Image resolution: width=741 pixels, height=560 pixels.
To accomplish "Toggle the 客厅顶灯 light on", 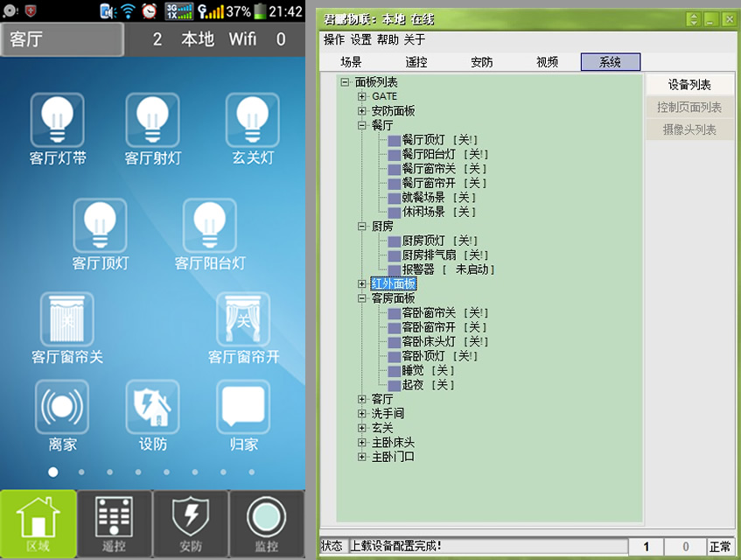I will coord(100,225).
